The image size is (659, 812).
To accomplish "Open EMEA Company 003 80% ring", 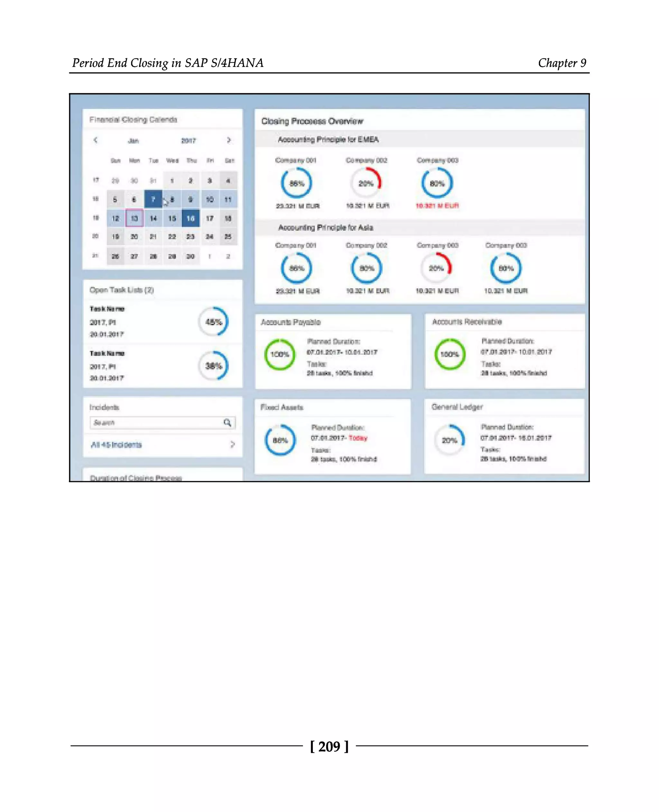I will point(437,183).
